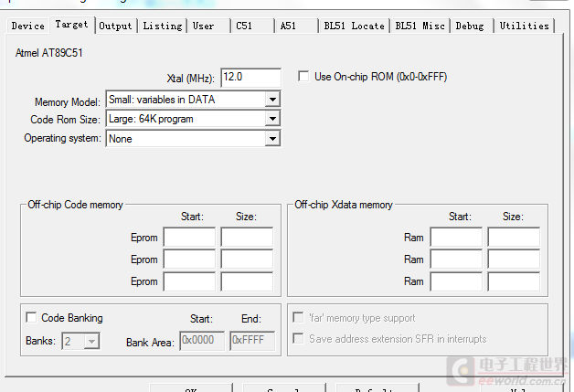Toggle Save address extension SFR checkbox
The image size is (574, 392).
(x=298, y=338)
